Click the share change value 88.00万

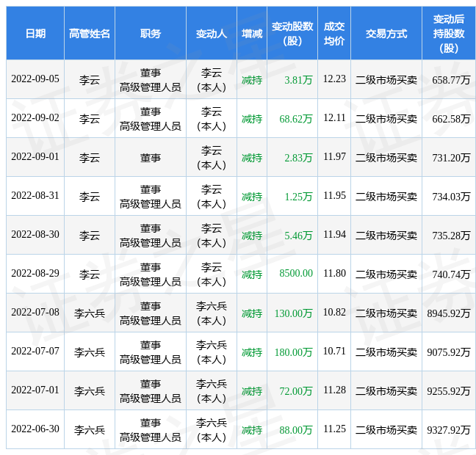click(296, 430)
